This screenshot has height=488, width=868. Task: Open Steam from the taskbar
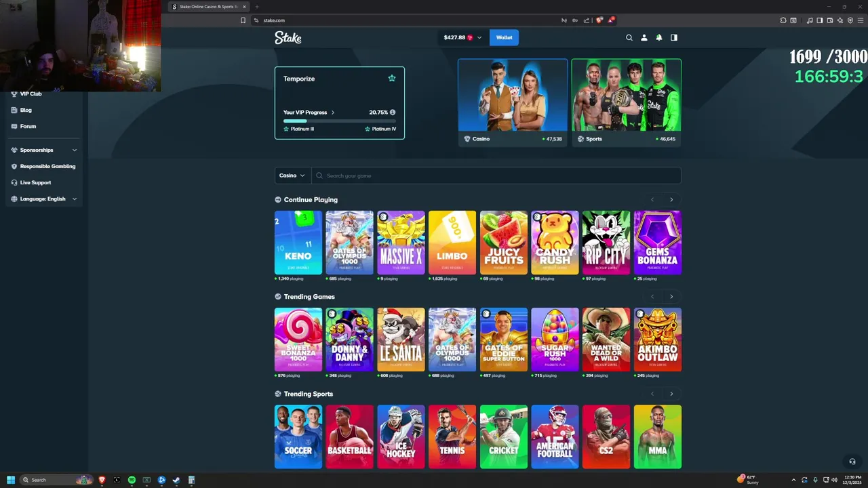coord(176,480)
